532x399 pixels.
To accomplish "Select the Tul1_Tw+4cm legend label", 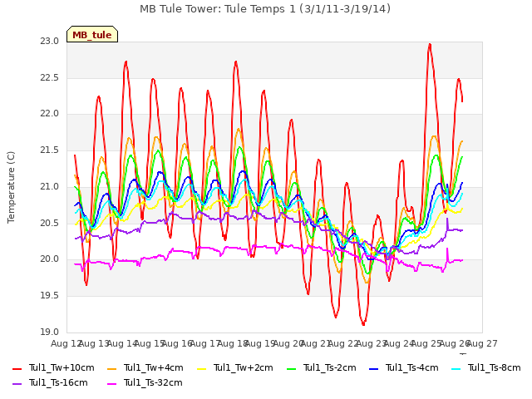I will [x=153, y=367].
